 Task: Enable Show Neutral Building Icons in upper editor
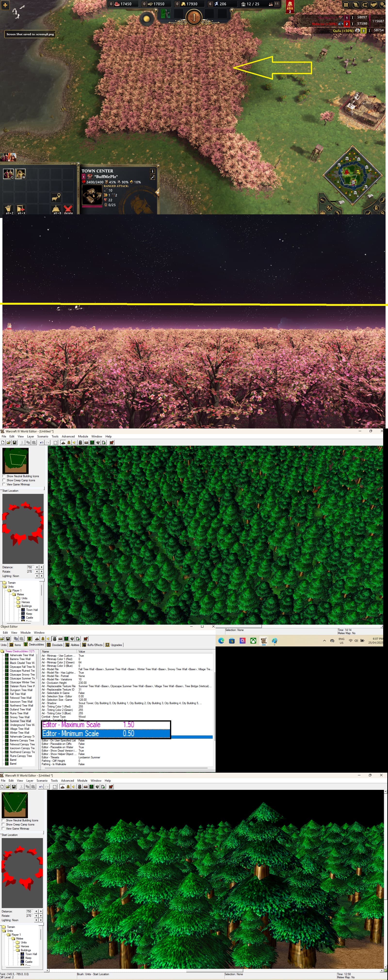(4, 476)
